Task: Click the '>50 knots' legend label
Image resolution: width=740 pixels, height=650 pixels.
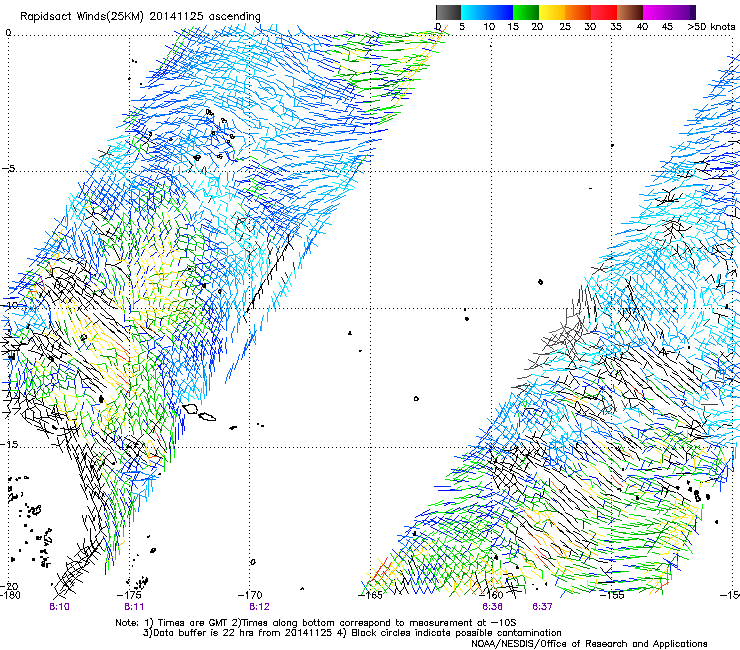Action: tap(711, 27)
